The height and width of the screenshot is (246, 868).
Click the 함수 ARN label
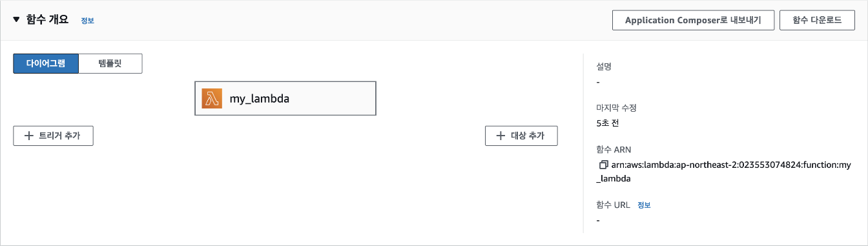(612, 149)
